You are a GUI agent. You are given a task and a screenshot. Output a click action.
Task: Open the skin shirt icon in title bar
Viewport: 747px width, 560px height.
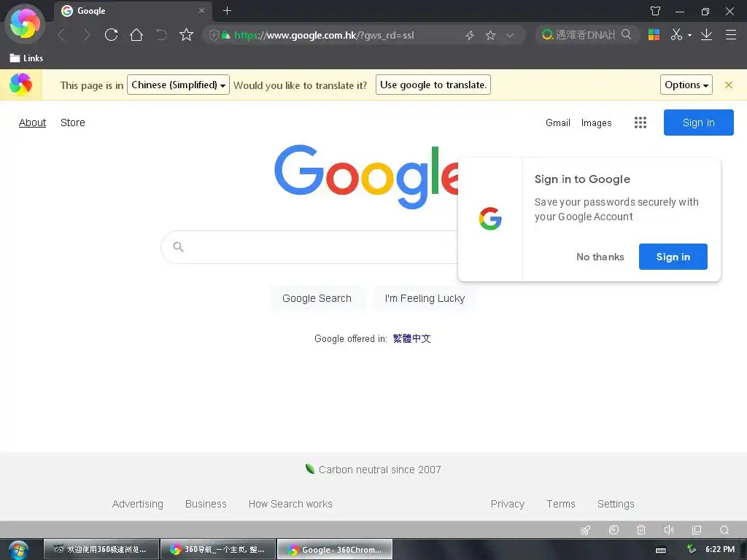tap(656, 11)
